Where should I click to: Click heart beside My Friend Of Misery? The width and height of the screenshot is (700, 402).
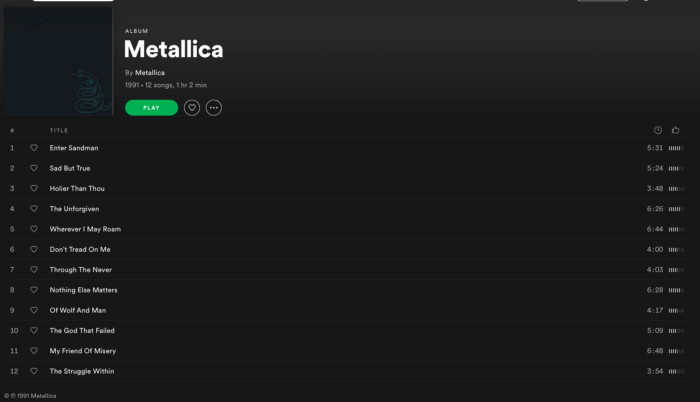pos(34,351)
